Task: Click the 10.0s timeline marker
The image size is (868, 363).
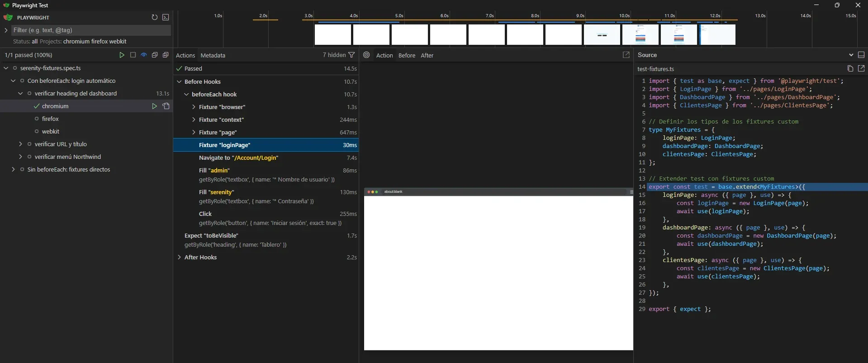Action: (x=624, y=15)
